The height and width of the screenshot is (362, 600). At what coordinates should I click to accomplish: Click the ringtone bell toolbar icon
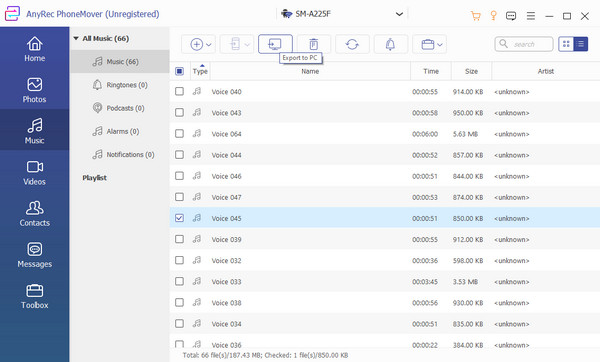coord(390,44)
